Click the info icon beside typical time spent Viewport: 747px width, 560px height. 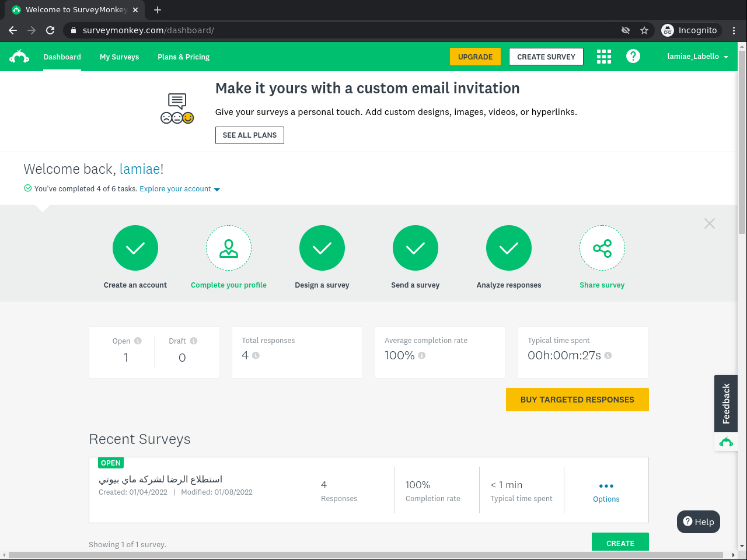[608, 355]
